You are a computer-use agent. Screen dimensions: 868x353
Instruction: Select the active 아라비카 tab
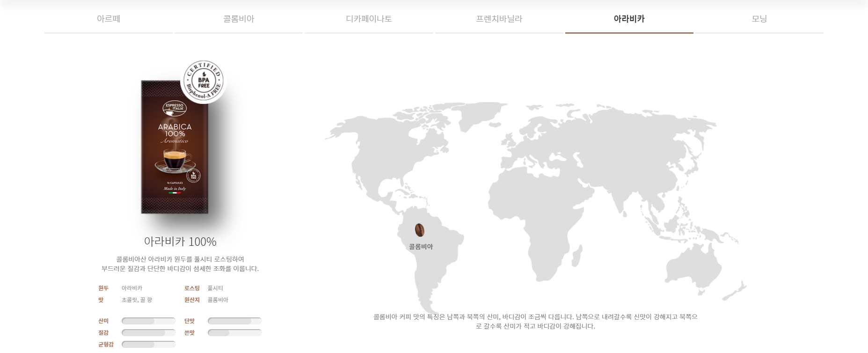[x=629, y=19]
